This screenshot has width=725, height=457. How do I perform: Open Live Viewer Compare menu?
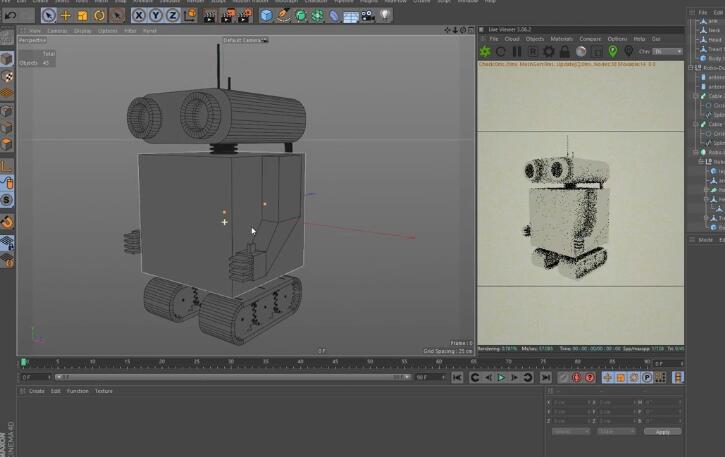[x=590, y=39]
